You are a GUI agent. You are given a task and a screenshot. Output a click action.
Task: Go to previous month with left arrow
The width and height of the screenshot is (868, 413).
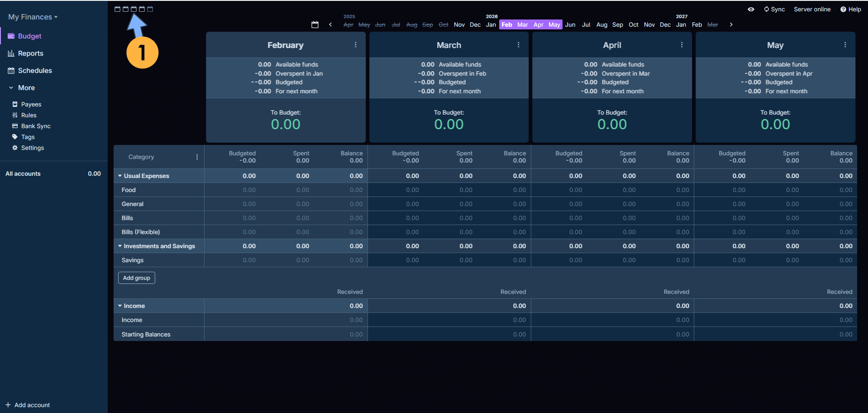[330, 24]
